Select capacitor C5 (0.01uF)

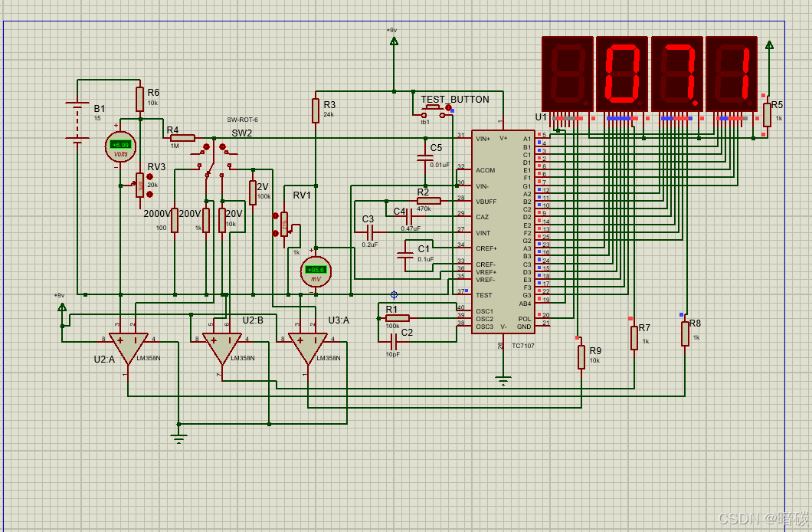[425, 157]
